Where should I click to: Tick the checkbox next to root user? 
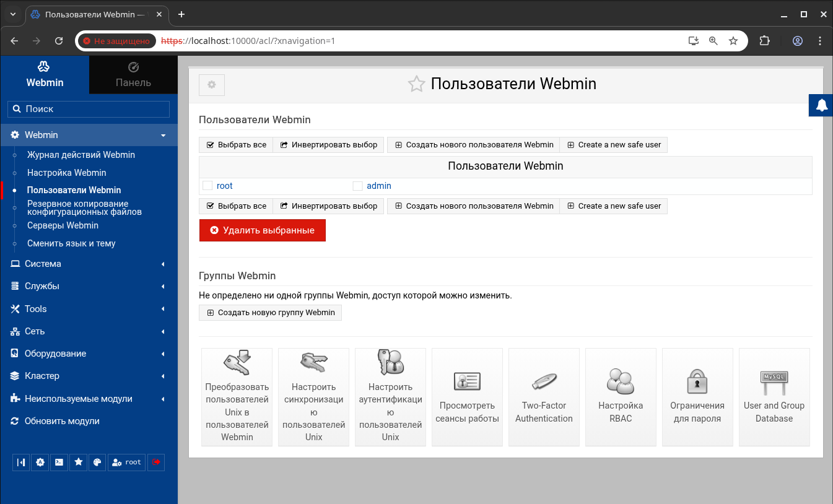tap(207, 186)
